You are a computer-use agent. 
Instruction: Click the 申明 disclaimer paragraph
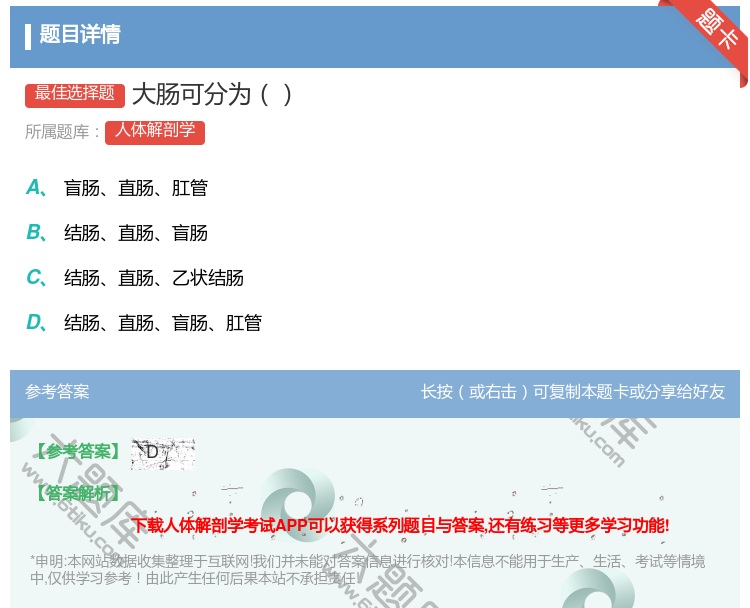click(367, 570)
